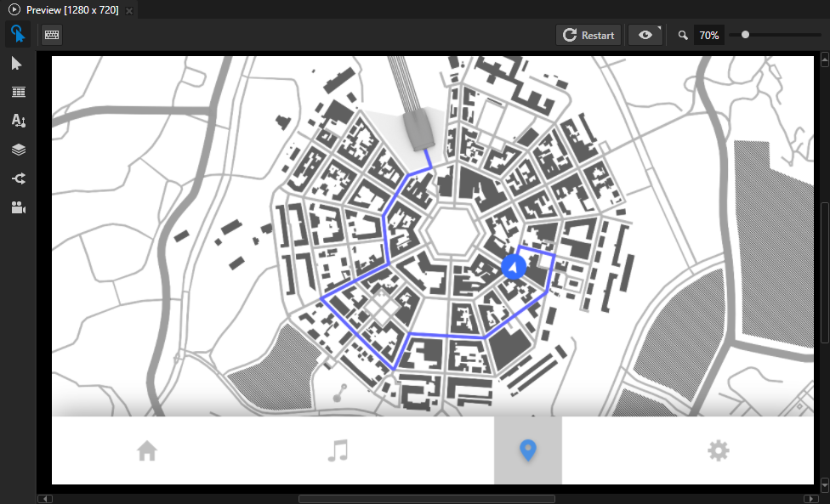This screenshot has width=830, height=504.
Task: Switch to the home tab in the app
Action: (x=146, y=450)
